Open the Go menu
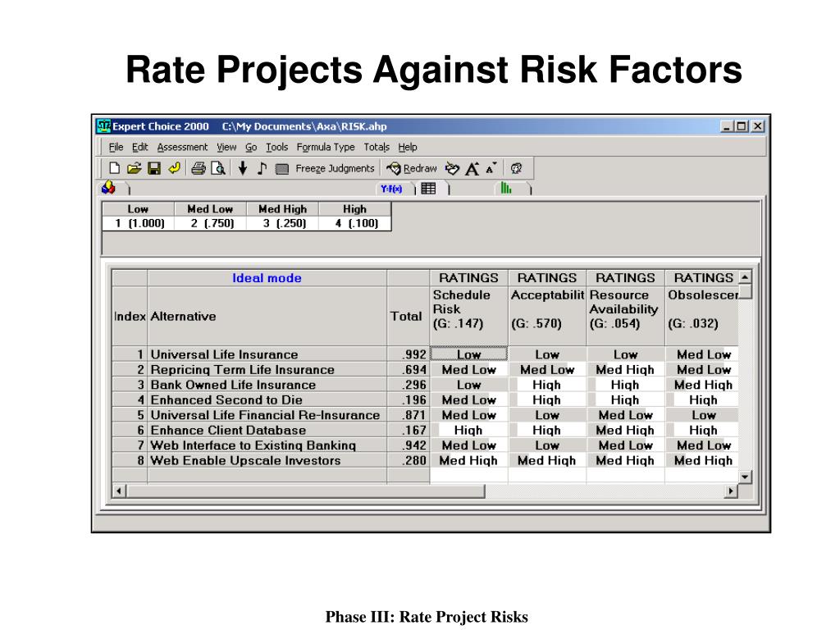Viewport: 840px width, 630px height. 251,147
